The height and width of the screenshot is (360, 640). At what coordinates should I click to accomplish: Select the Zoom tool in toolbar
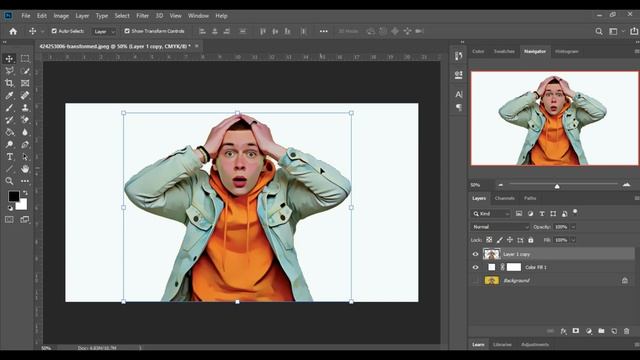(x=9, y=181)
